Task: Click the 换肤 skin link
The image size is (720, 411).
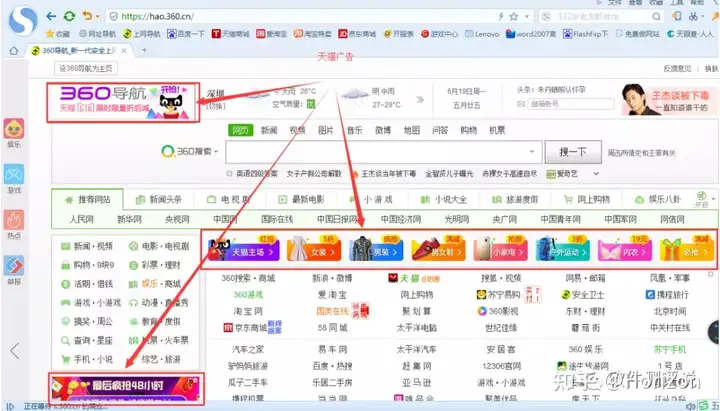Action: tap(711, 68)
